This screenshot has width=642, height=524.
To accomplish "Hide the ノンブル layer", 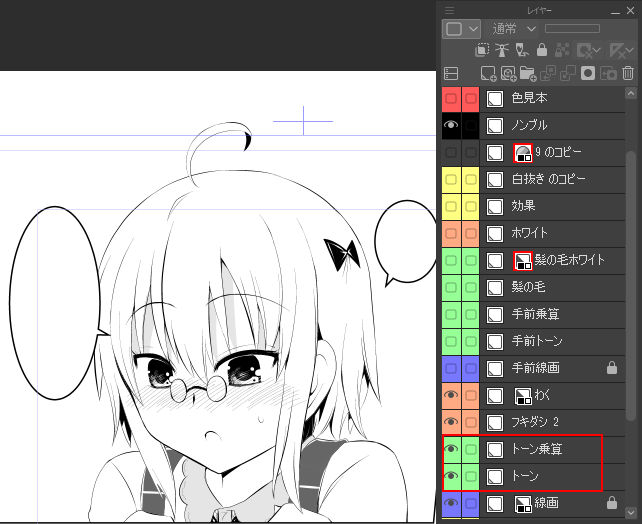I will coord(451,126).
